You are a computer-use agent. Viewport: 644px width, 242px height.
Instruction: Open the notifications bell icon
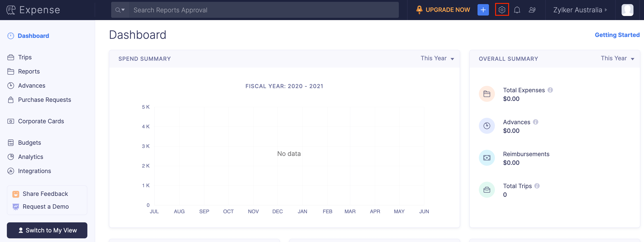coord(517,10)
